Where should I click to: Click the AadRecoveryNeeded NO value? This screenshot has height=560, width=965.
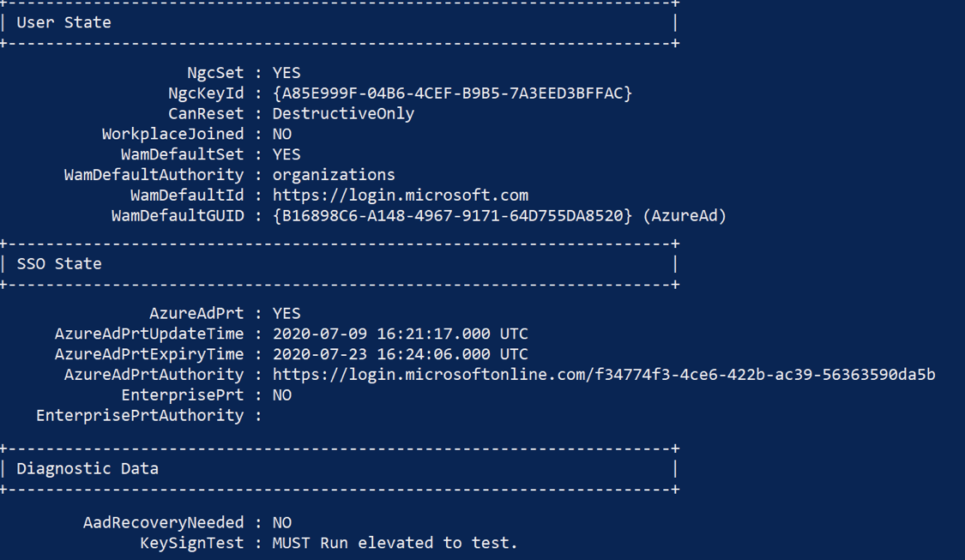tap(282, 522)
